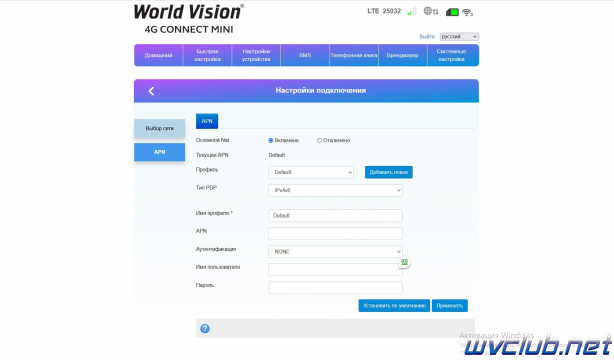Open the Брандмауэр menu tab

403,55
